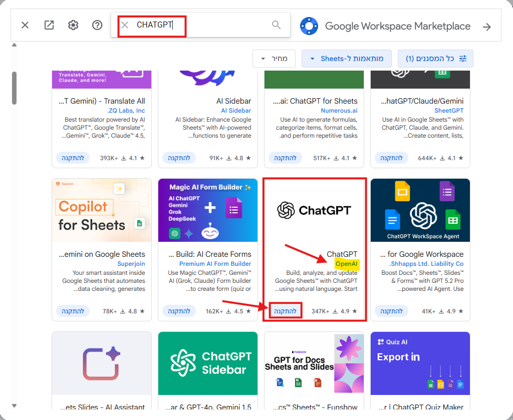Open the 'ChatGPT' card title text
Image resolution: width=513 pixels, height=420 pixels.
pos(342,254)
